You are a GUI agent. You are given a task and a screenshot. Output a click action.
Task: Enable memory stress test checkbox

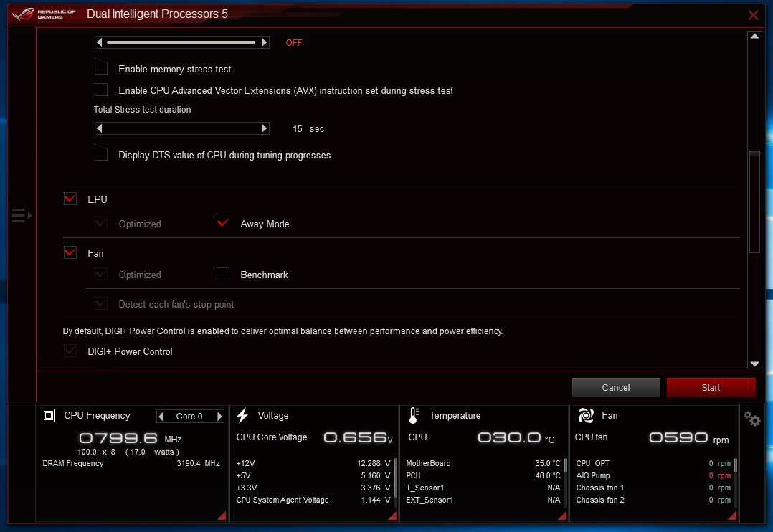(101, 68)
